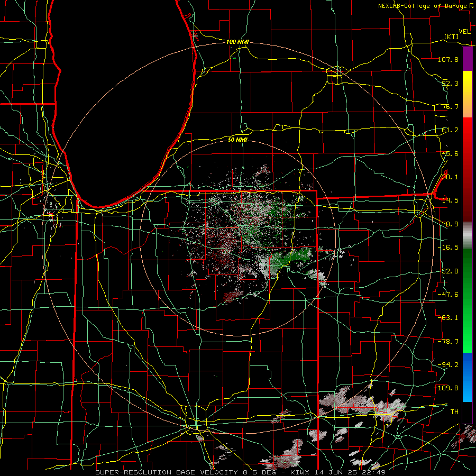The image size is (476, 476).
Task: Select the 45.6 velocity scale value
Action: click(x=450, y=153)
